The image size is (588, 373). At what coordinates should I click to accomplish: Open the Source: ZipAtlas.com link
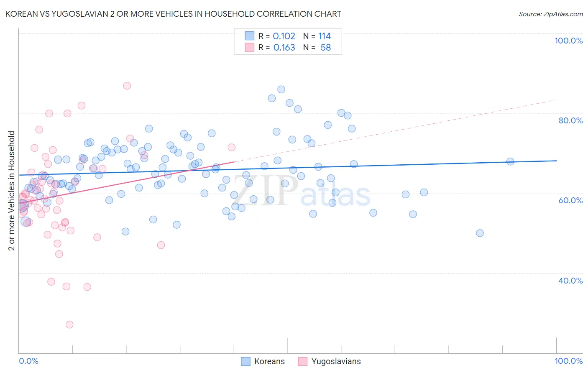click(551, 14)
